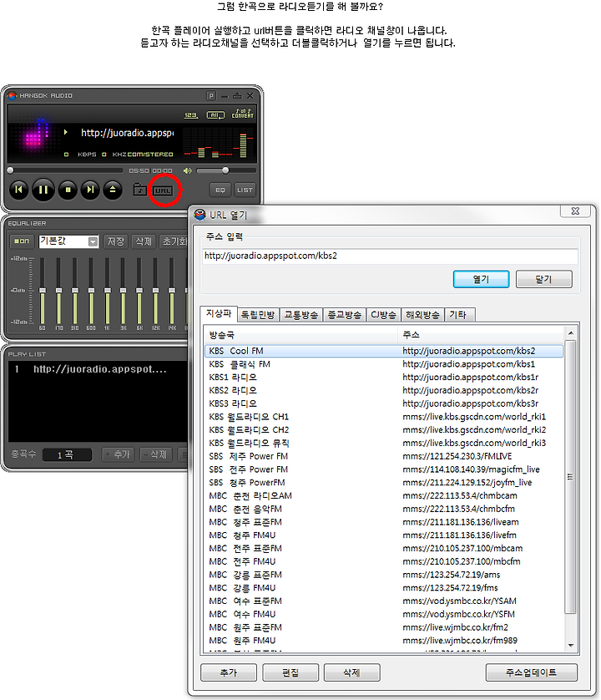Screen dimensions: 601x700
Task: Click the 14K equalizer band slider
Action: point(172,291)
